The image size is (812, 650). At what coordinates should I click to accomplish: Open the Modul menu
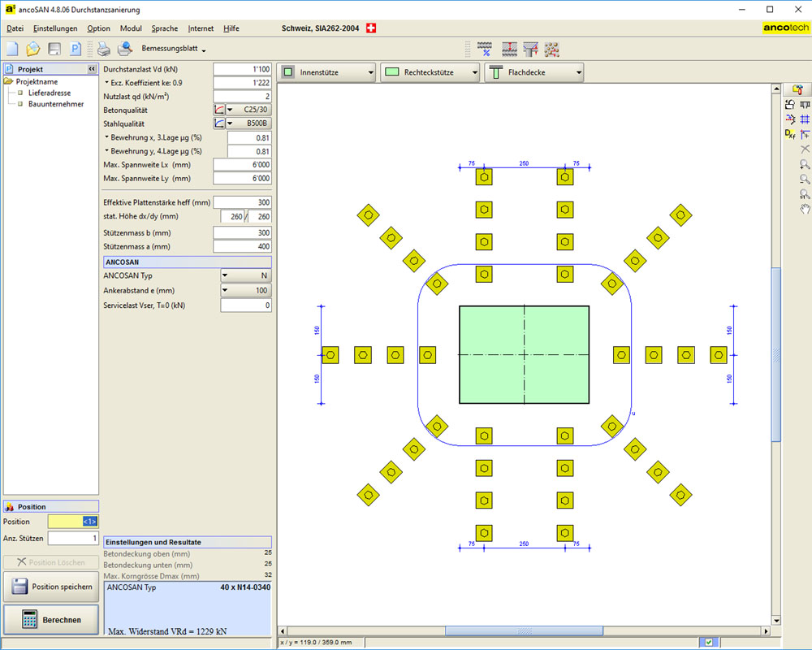point(131,28)
